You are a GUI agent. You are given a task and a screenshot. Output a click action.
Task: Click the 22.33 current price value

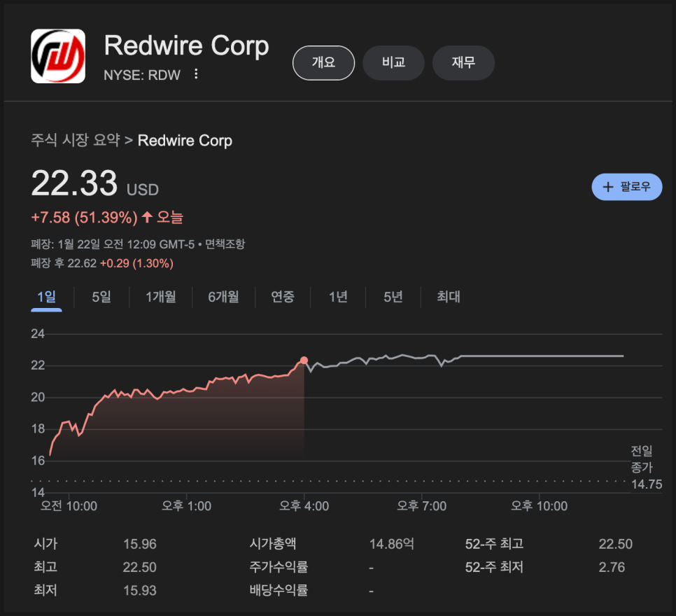(x=74, y=183)
